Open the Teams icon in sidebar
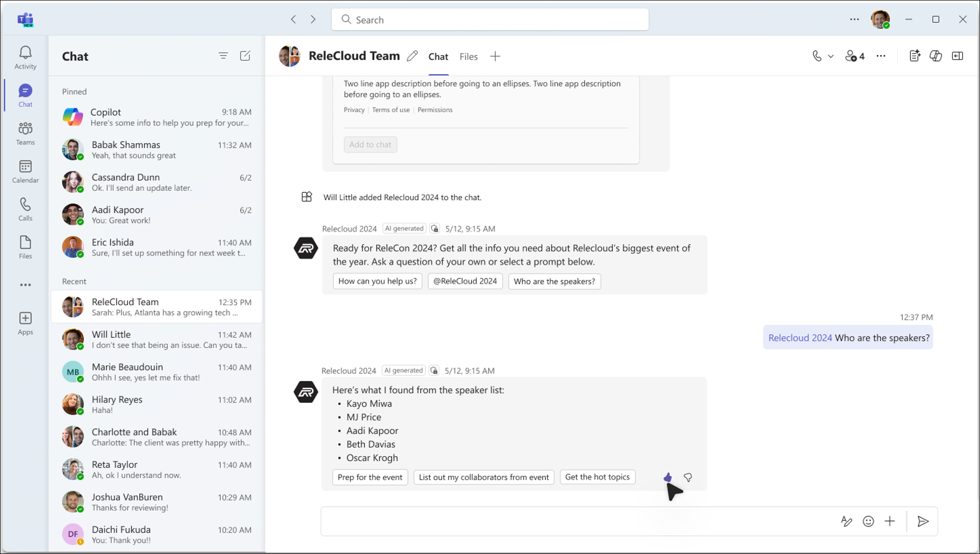The image size is (980, 554). (25, 133)
